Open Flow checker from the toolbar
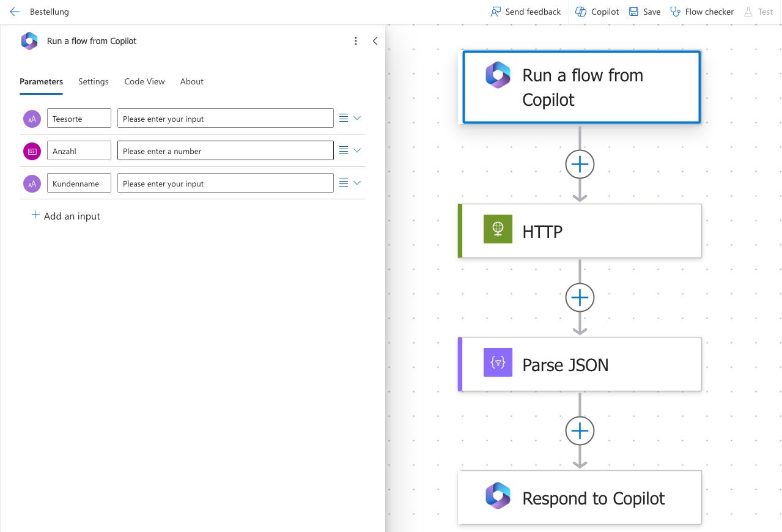Image resolution: width=782 pixels, height=532 pixels. pyautogui.click(x=701, y=12)
